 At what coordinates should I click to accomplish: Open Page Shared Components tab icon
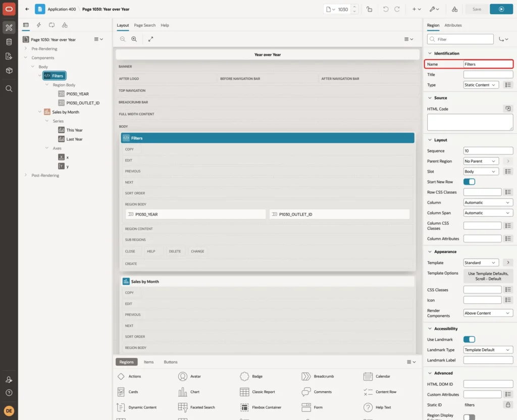(x=65, y=25)
